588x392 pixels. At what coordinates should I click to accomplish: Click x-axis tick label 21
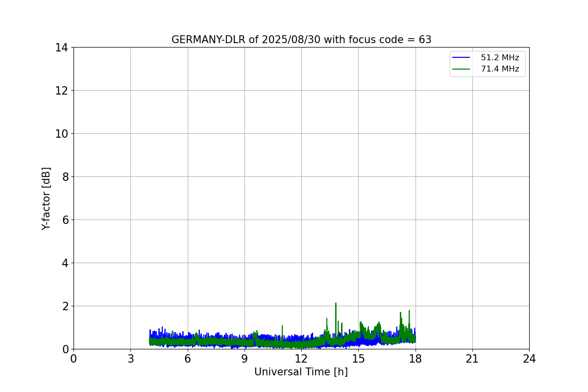click(472, 359)
